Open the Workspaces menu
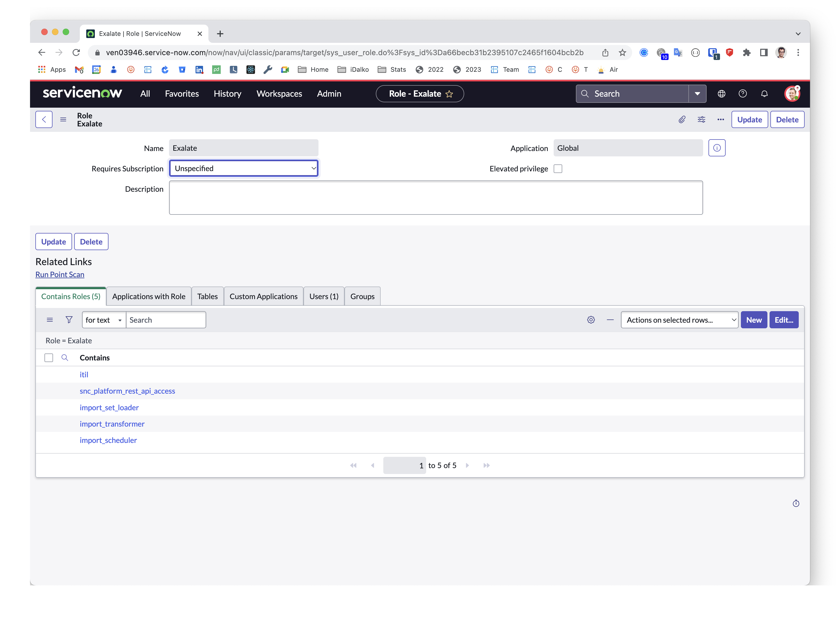Viewport: 840px width, 625px height. coord(279,93)
